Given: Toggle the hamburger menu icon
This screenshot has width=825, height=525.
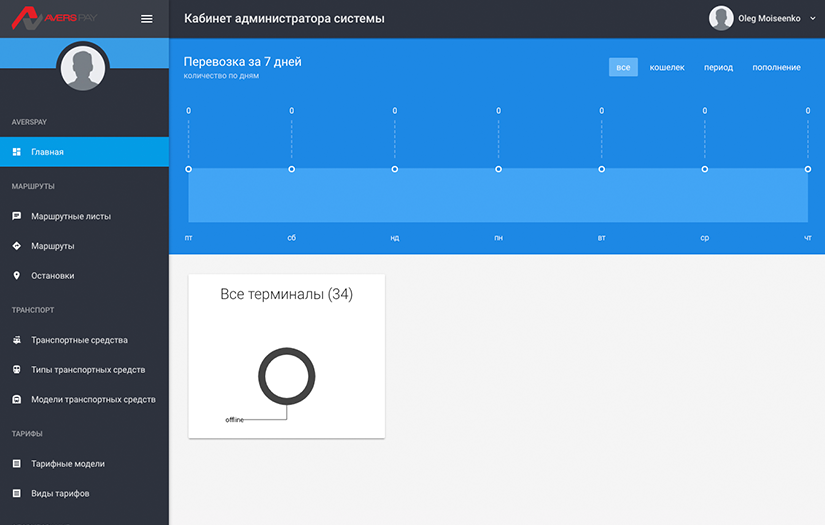Looking at the screenshot, I should point(147,19).
